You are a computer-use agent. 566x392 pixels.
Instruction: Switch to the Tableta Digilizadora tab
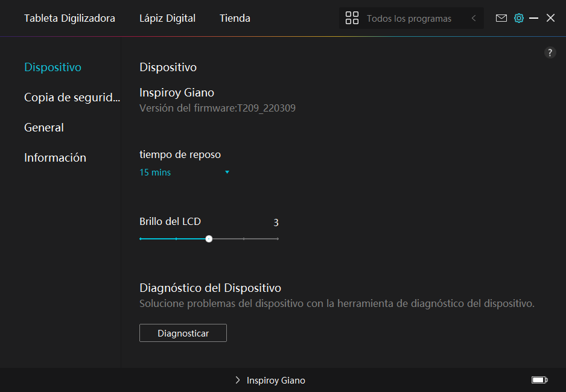69,18
